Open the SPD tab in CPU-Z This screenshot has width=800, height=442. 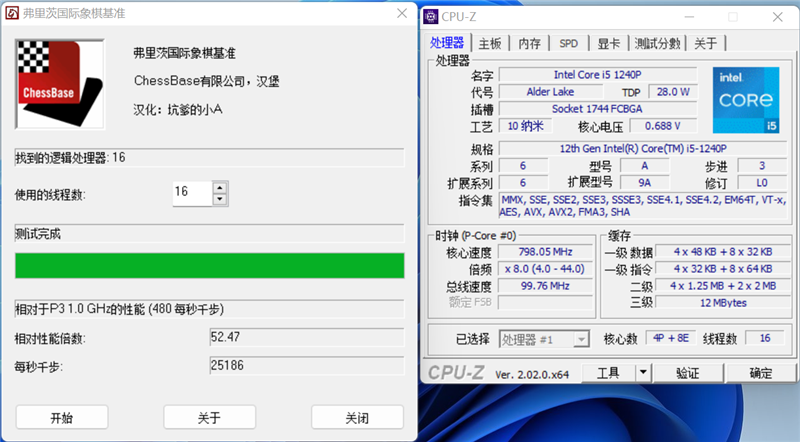[x=568, y=43]
